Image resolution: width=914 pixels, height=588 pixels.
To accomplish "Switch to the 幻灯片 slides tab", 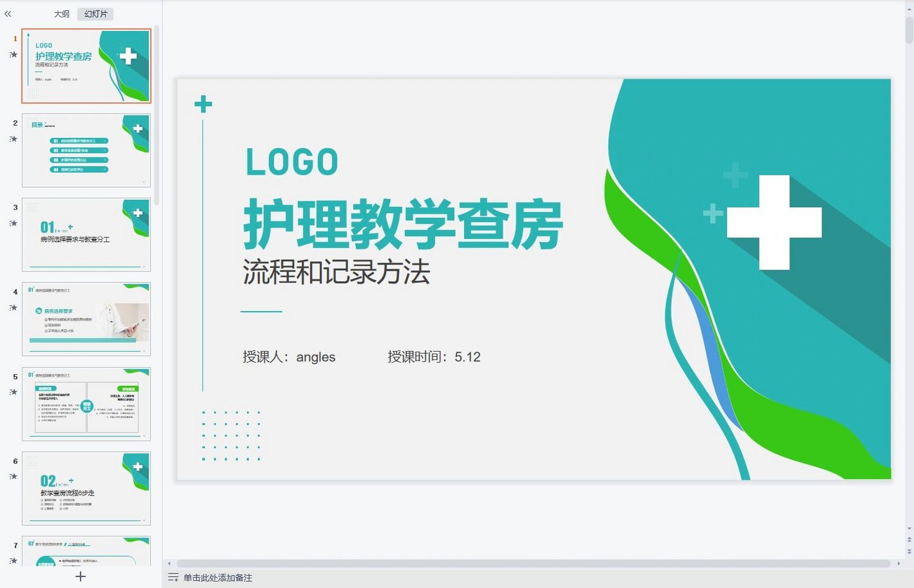I will [95, 14].
